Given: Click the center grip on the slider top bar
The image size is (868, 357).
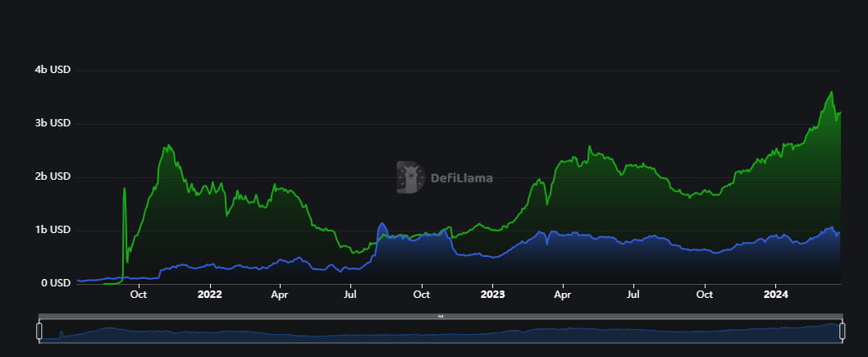Looking at the screenshot, I should coord(441,316).
